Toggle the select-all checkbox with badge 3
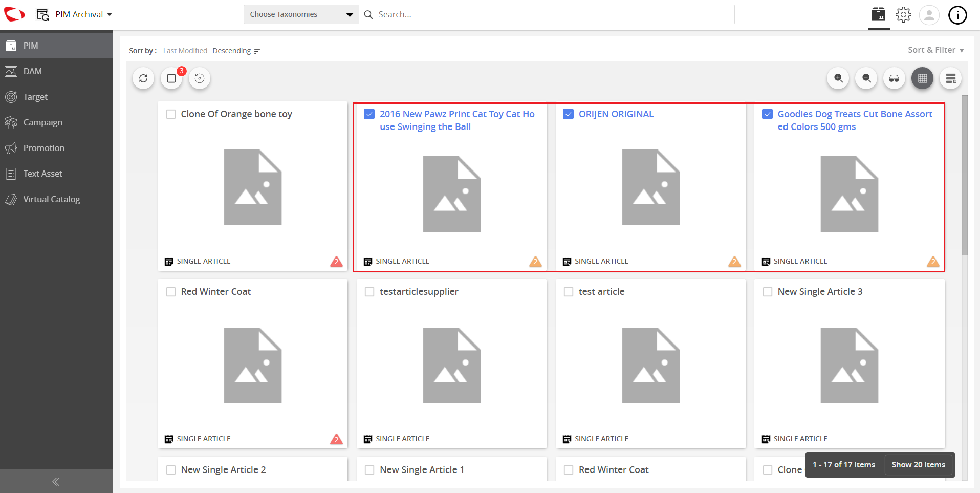The image size is (980, 493). click(171, 78)
